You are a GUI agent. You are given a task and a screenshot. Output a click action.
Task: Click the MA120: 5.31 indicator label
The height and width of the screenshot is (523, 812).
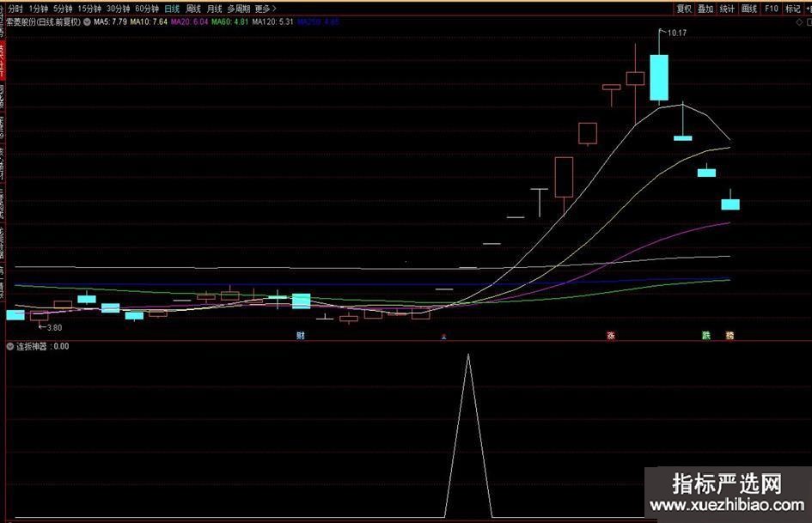273,22
